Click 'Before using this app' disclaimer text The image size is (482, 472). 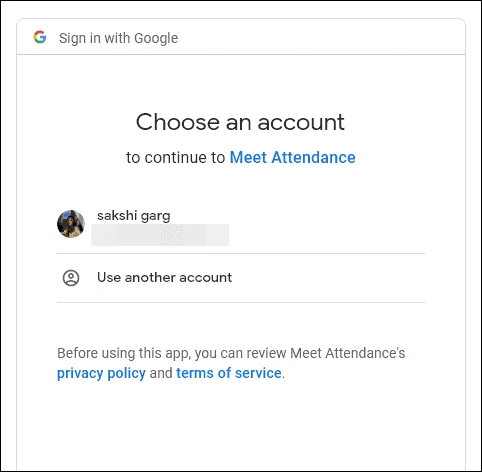[x=231, y=353]
